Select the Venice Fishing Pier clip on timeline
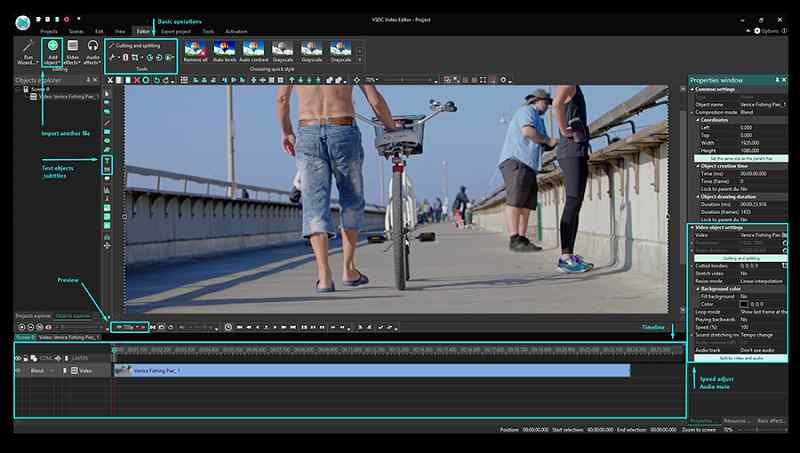This screenshot has width=800, height=453. [370, 370]
